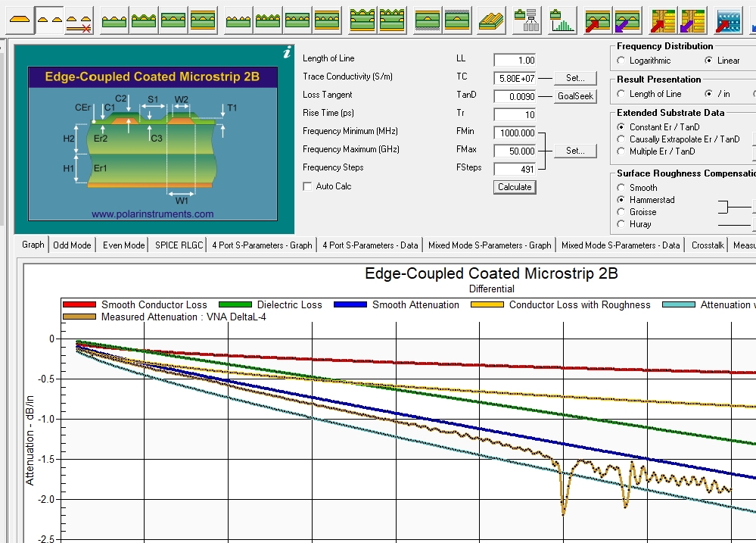
Task: Select stripline icon with hatched bottom plane
Action: (427, 20)
